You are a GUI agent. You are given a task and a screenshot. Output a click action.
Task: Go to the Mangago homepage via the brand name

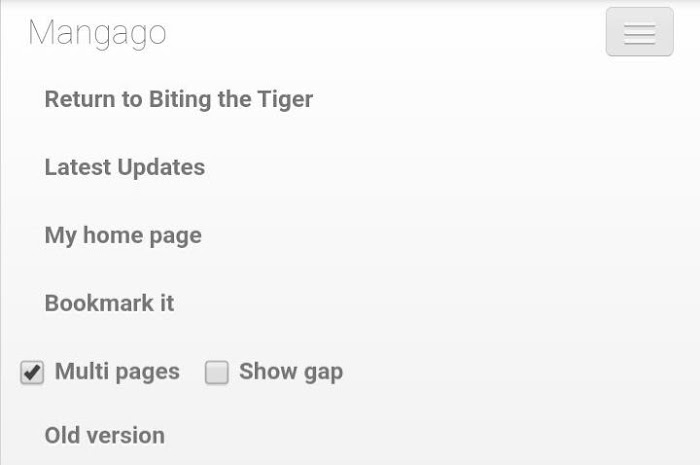coord(97,33)
